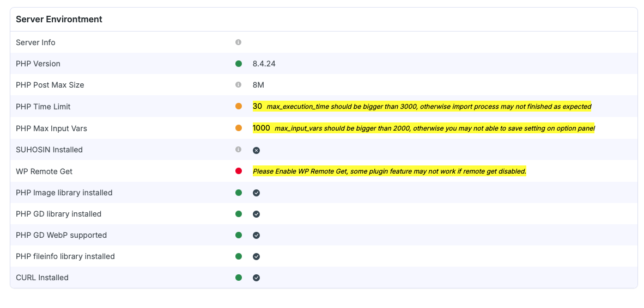Click the SUHOSIN Installed cross mark icon
This screenshot has height=308, width=644.
click(256, 150)
